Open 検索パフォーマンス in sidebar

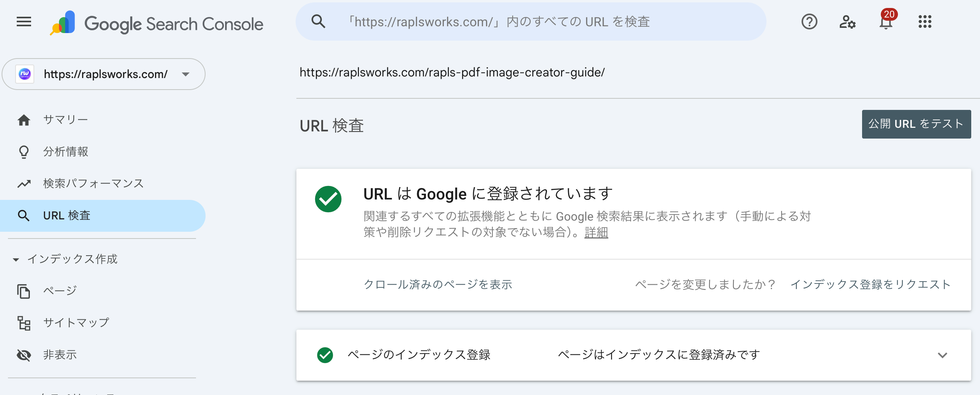tap(103, 183)
